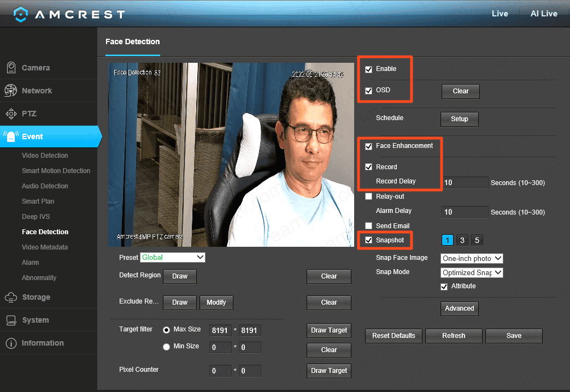570x392 pixels.
Task: Open the System monitor icon
Action: pos(11,320)
